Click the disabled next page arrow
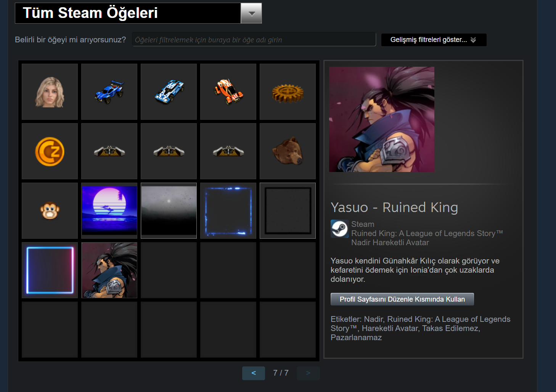Image resolution: width=556 pixels, height=392 pixels. pos(308,373)
